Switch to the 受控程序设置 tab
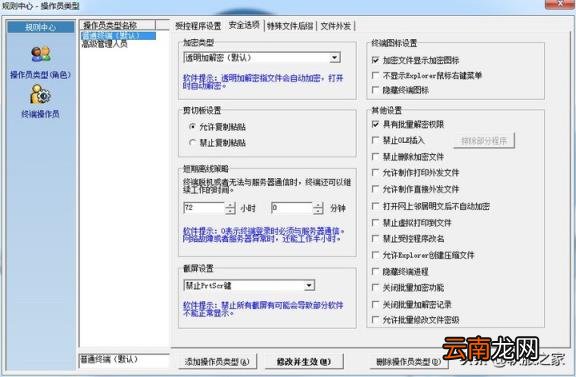Viewport: 576px width, 377px height. pyautogui.click(x=198, y=26)
